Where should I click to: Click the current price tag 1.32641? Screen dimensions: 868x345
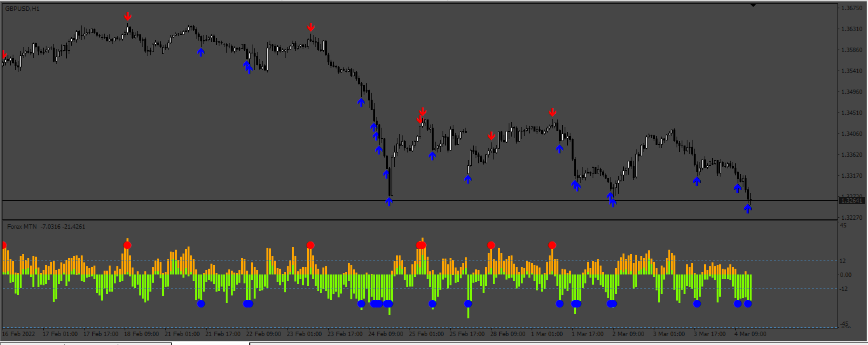click(x=851, y=200)
